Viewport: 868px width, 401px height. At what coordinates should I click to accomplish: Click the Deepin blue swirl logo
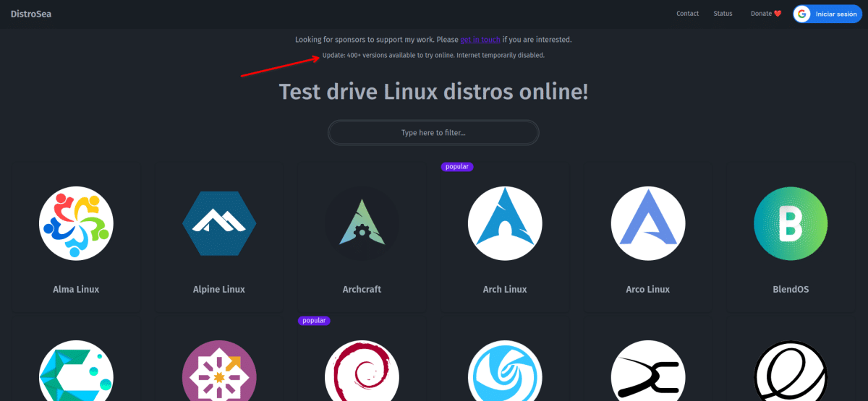(x=505, y=371)
